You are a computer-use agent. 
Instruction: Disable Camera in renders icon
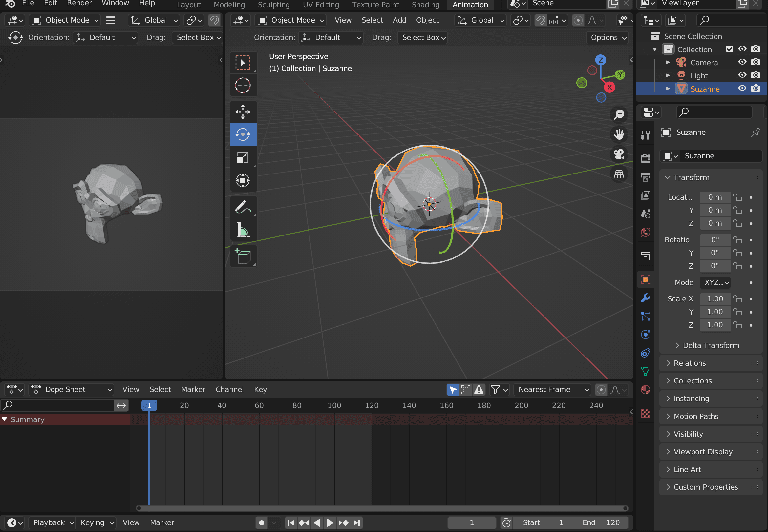click(755, 62)
